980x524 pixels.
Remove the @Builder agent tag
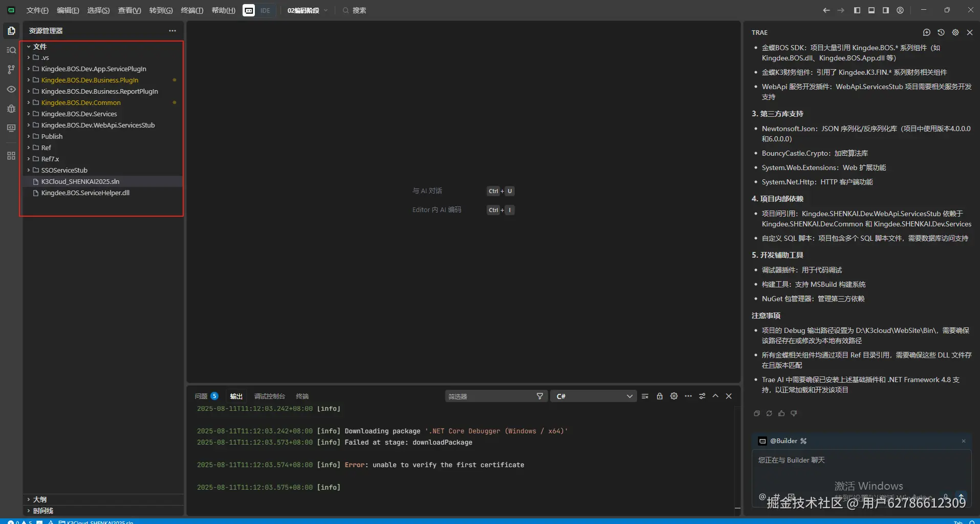point(964,441)
